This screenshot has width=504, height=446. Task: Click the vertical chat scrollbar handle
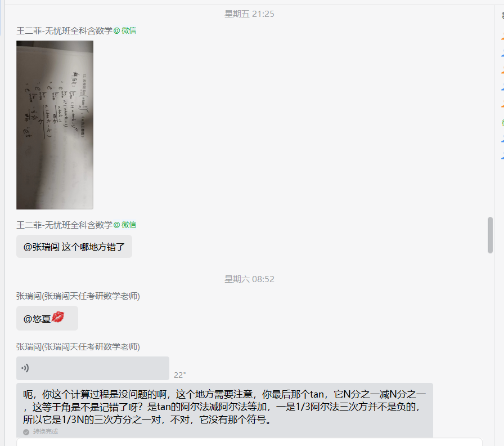pos(490,235)
